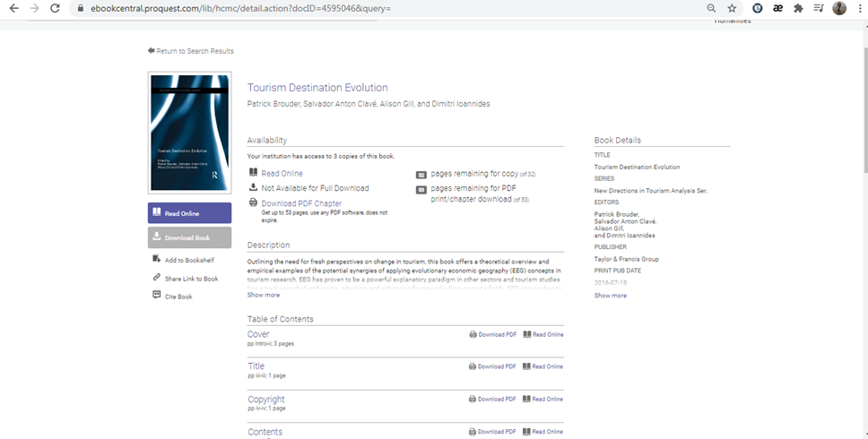Click Share Link to Book

192,279
